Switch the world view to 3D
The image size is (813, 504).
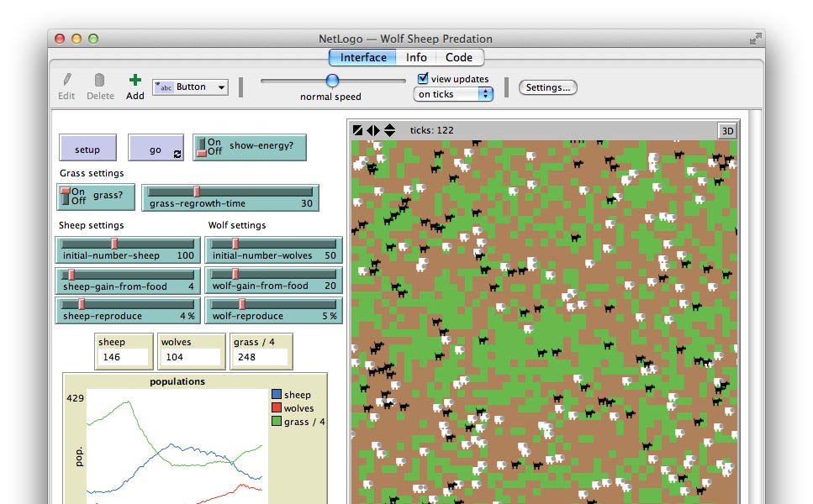pos(726,130)
